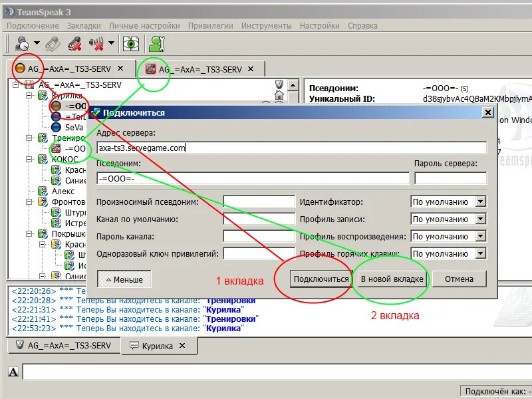Switch to the AG_=AxA=_TS3-SERV chat tab
The image size is (532, 399).
tap(64, 345)
